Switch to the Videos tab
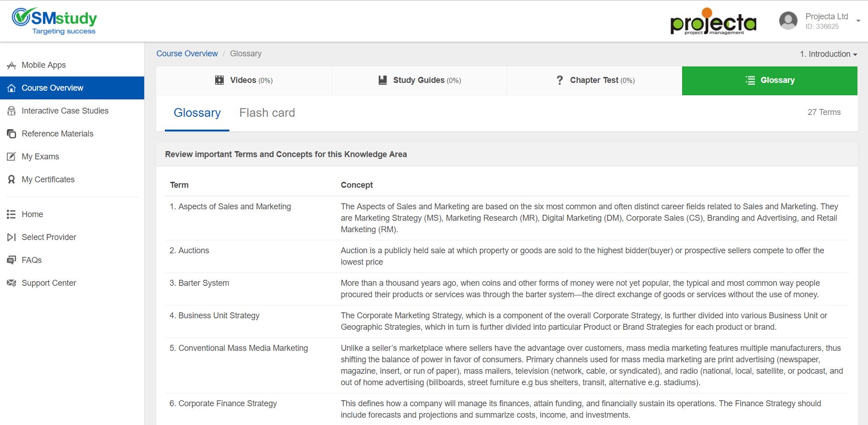The image size is (868, 425). [244, 81]
